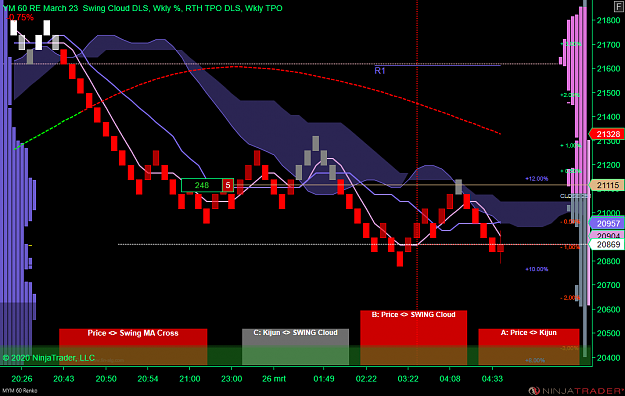Click the 04:08 time axis label

[x=450, y=378]
